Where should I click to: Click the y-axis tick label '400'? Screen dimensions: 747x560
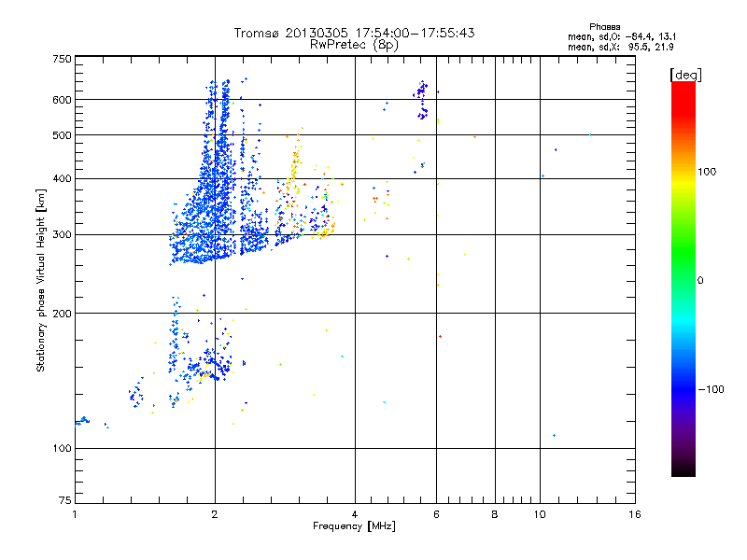tap(62, 178)
